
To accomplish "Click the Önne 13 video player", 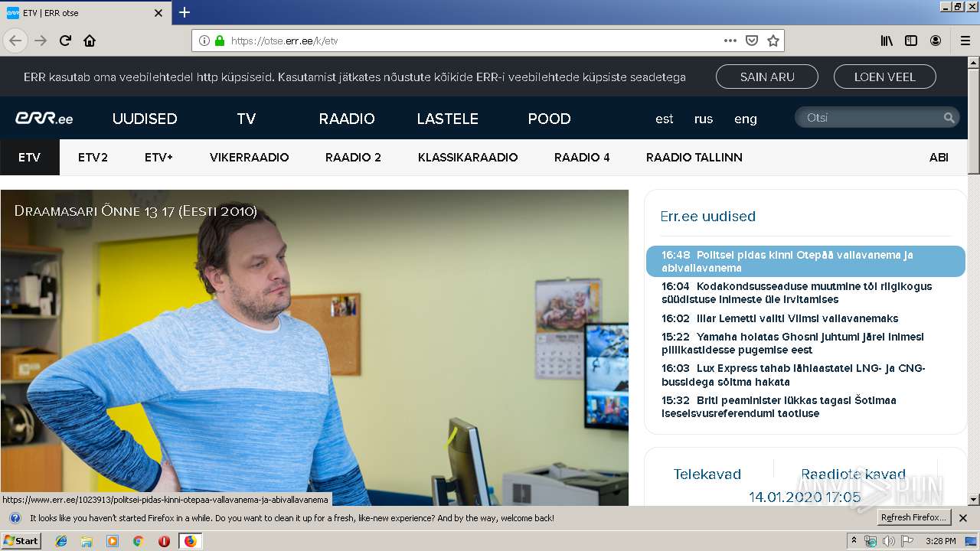I will (314, 347).
